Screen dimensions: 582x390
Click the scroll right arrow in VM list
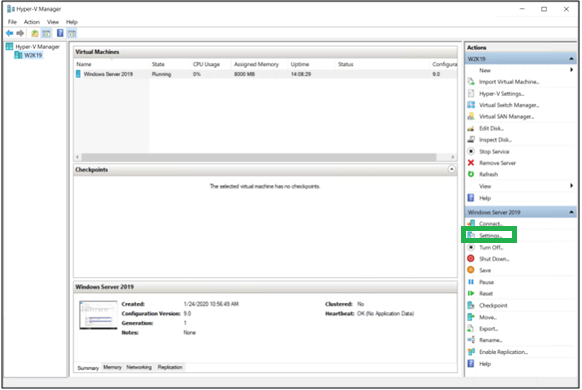tap(452, 157)
